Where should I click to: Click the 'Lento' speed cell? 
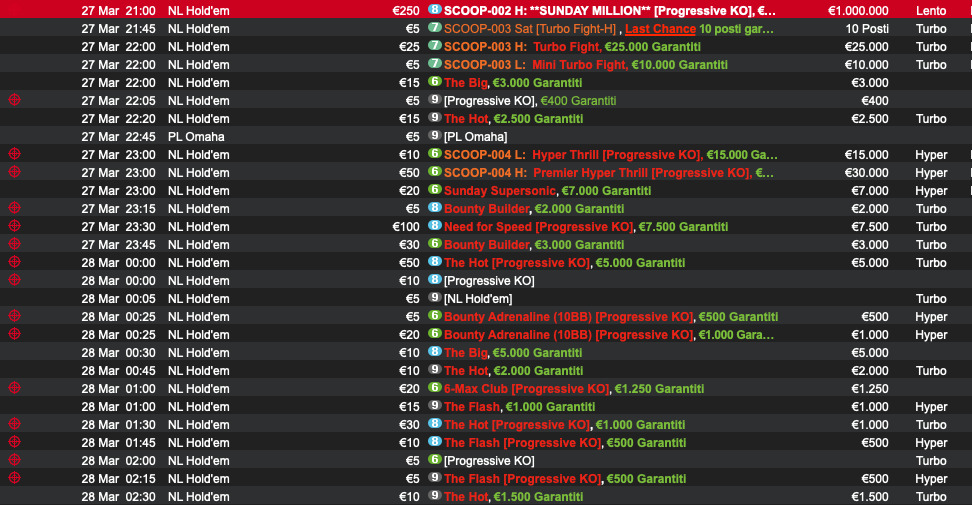pyautogui.click(x=931, y=11)
